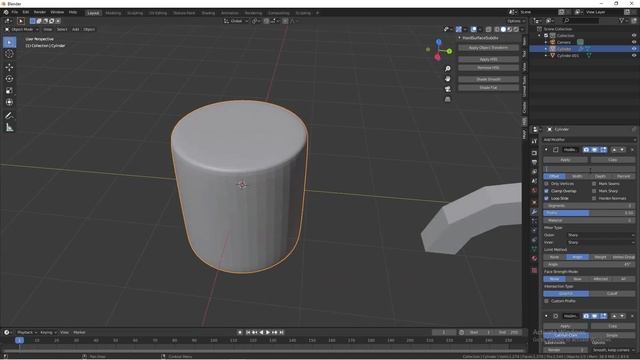640x360 pixels.
Task: Adjust the bevel Profile slider
Action: tap(589, 213)
